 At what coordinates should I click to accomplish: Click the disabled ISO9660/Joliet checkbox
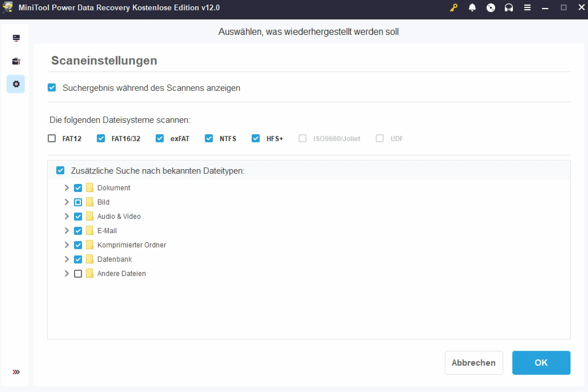click(x=303, y=138)
